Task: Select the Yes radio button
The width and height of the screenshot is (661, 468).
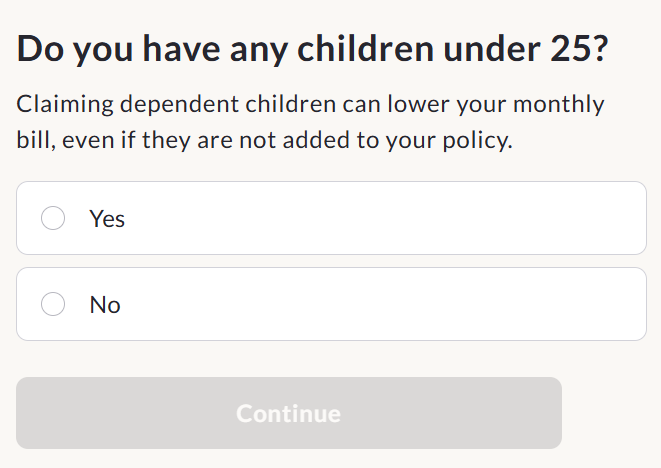Action: [x=53, y=218]
